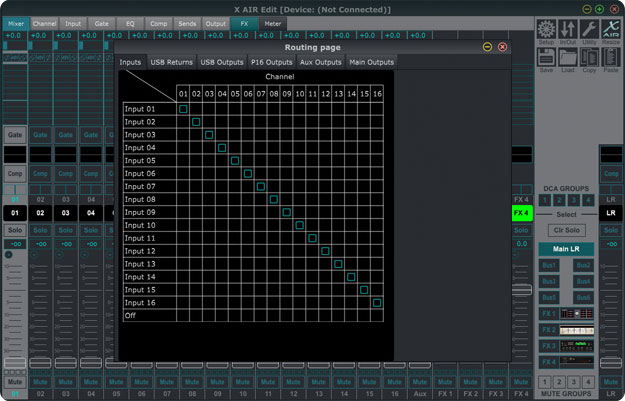625x401 pixels.
Task: Mute the Aux channel
Action: [420, 382]
